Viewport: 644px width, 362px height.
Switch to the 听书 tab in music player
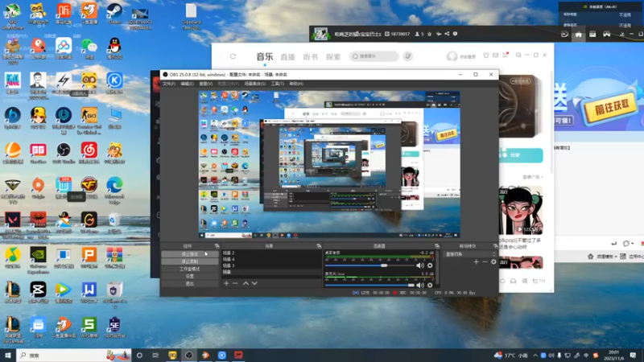point(311,57)
